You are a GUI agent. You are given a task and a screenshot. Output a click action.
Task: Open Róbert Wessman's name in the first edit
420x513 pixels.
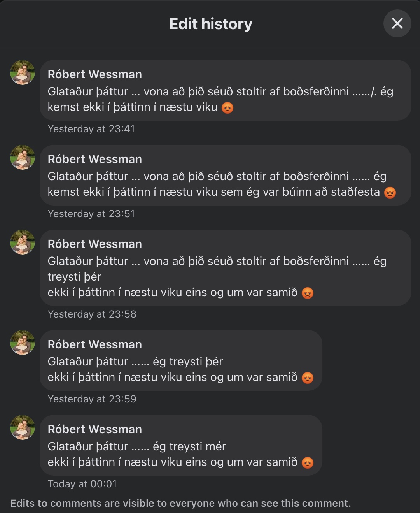[x=94, y=74]
